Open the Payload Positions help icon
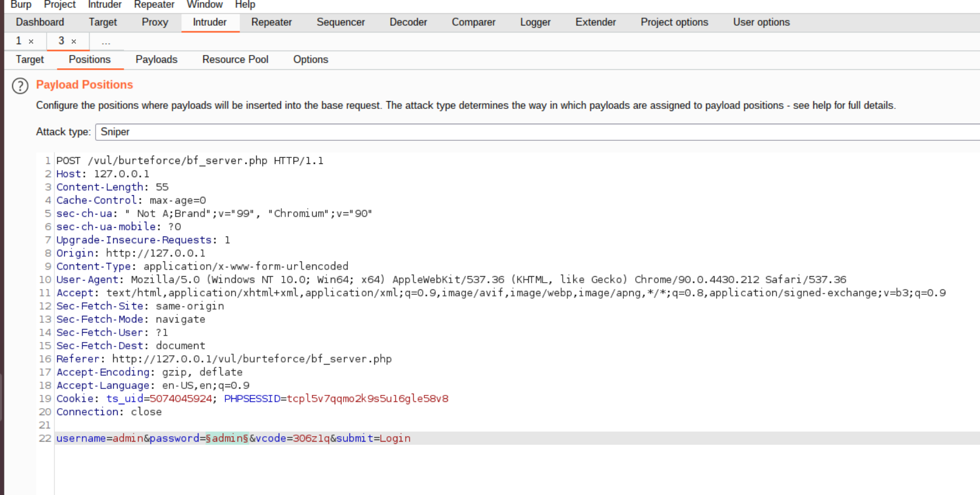980x495 pixels. point(20,86)
